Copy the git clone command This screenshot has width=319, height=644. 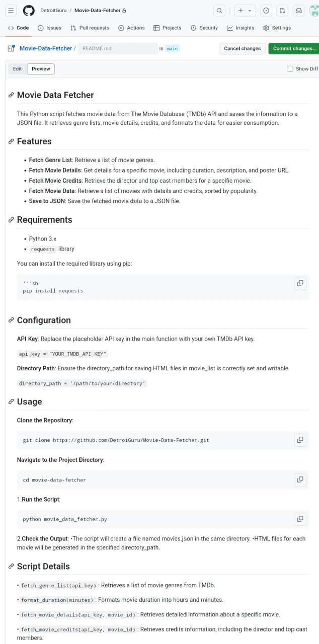300,440
